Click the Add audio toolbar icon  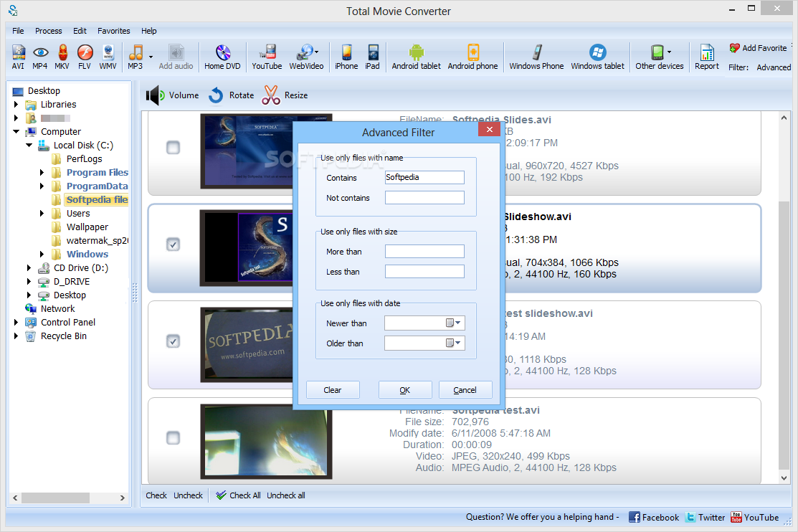click(x=176, y=57)
